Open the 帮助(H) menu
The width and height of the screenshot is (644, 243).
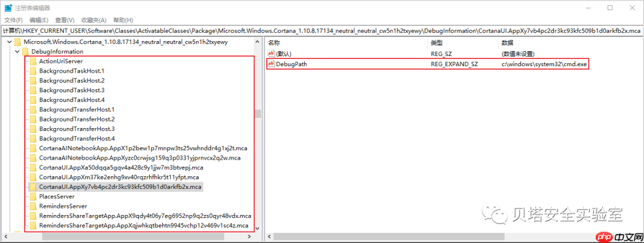click(x=123, y=20)
